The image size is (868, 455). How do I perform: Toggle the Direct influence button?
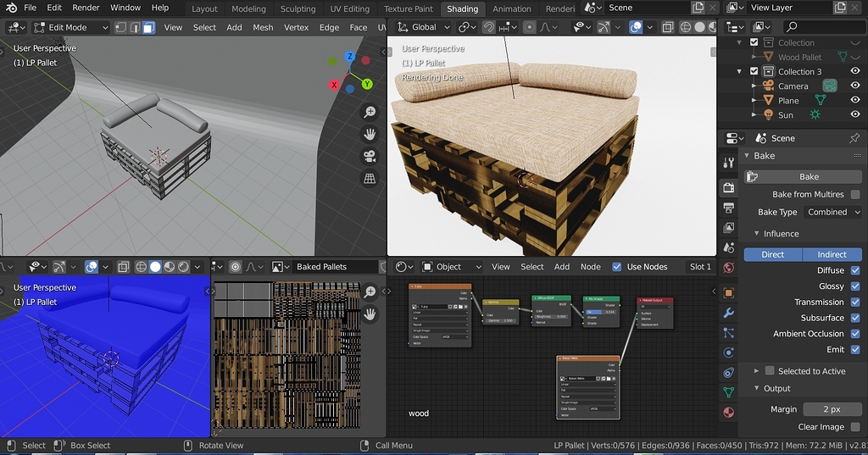(773, 255)
